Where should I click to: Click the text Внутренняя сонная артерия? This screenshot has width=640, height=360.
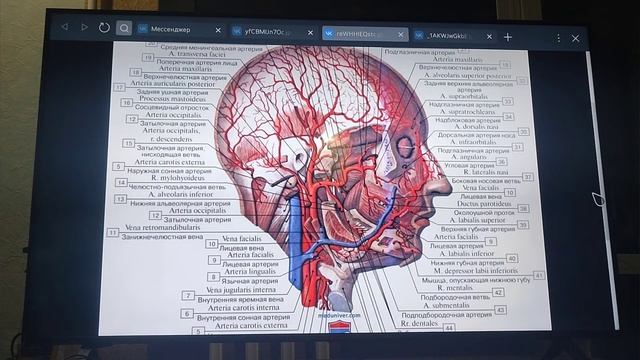click(x=243, y=317)
